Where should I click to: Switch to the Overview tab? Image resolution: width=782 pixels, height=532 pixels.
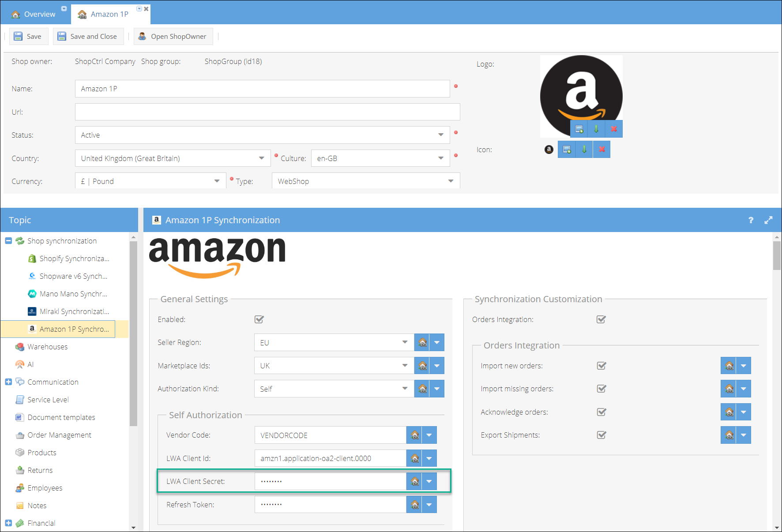coord(34,14)
